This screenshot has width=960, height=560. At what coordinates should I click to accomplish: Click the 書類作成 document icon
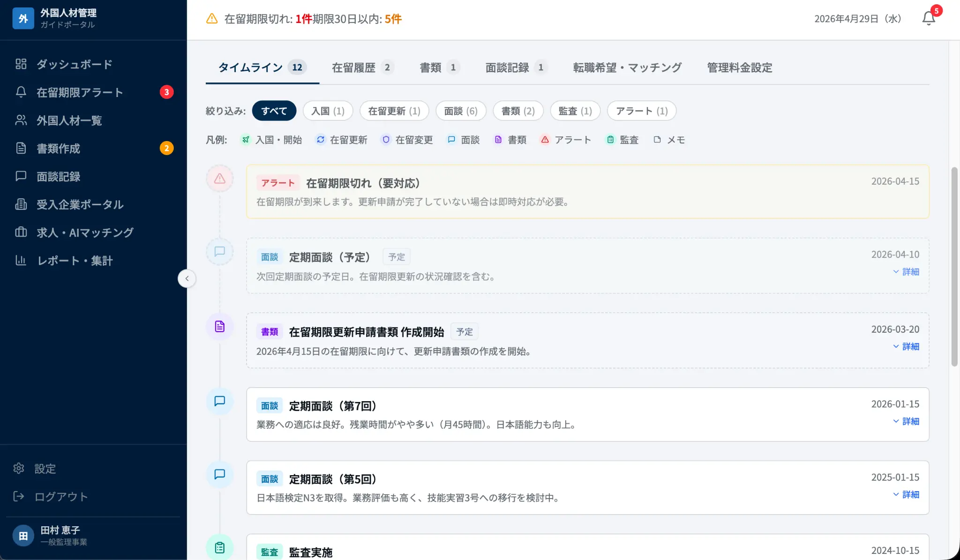coord(21,148)
